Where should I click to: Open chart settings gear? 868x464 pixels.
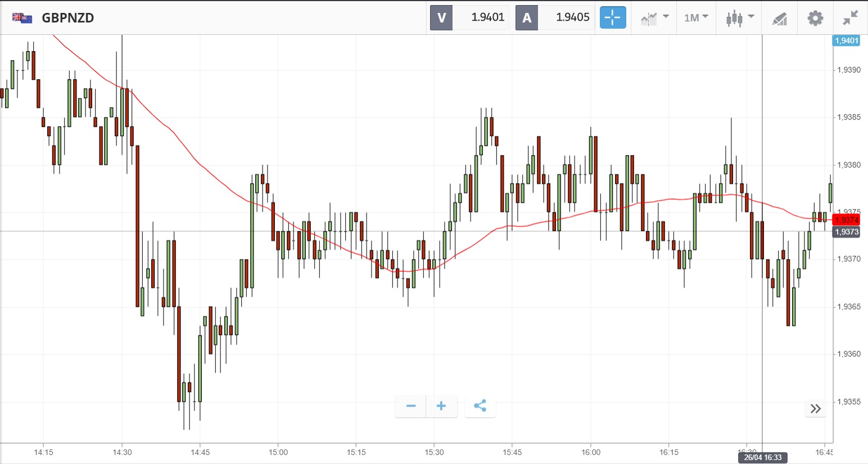click(x=815, y=18)
